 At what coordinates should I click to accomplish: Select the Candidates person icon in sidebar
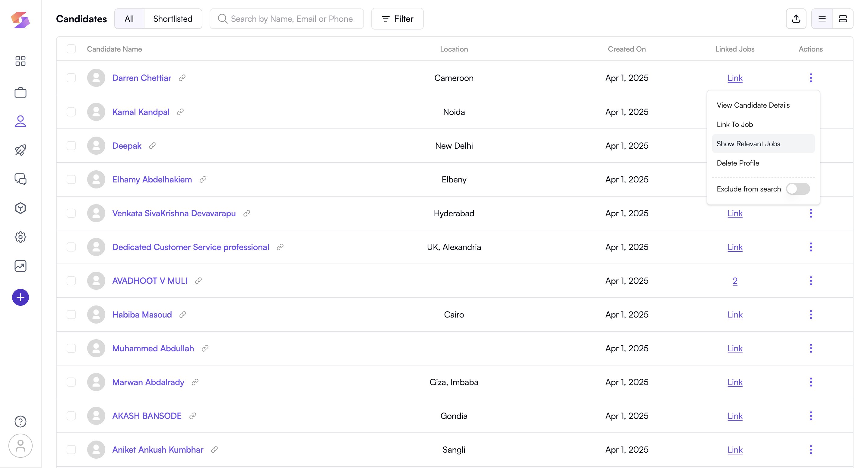coord(20,121)
